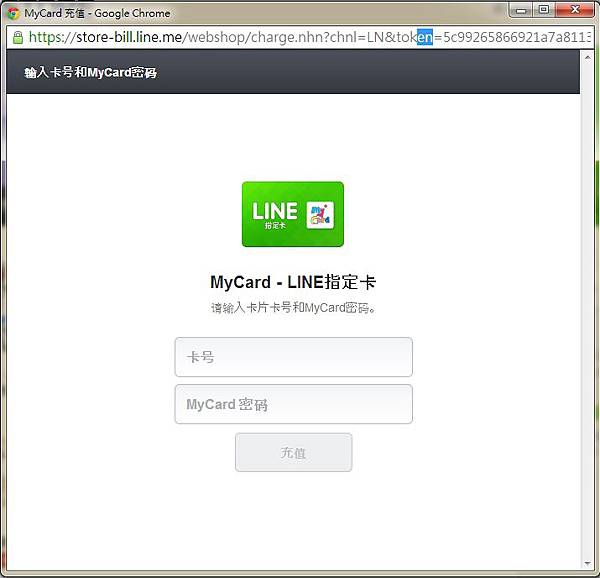Click the Chrome logo in title bar

[x=14, y=13]
